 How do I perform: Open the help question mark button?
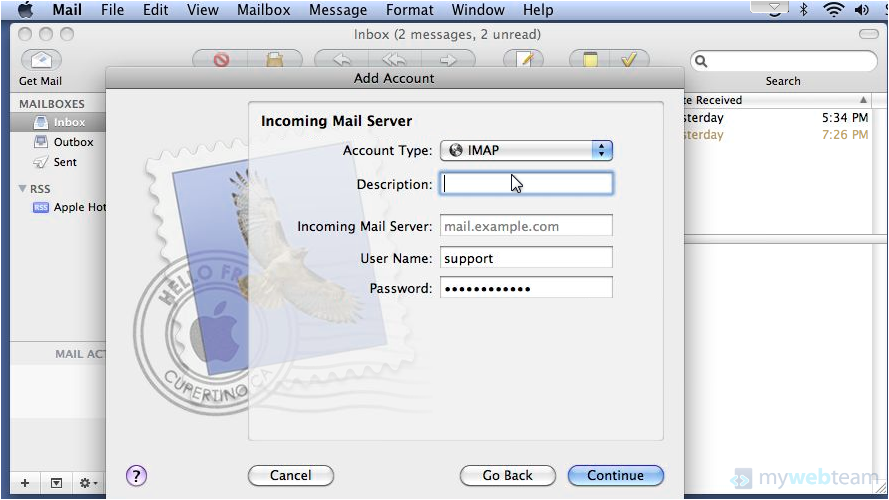point(137,476)
